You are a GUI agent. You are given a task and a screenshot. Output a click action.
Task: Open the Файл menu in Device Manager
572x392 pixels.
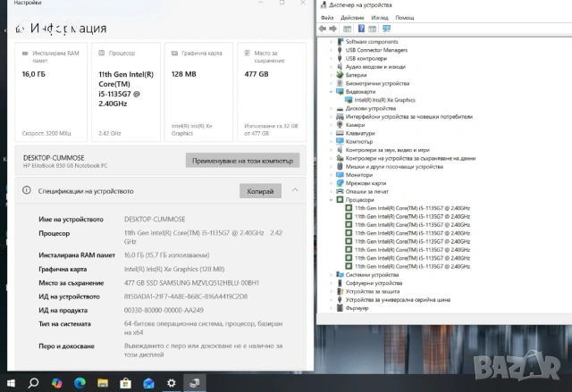coord(327,18)
